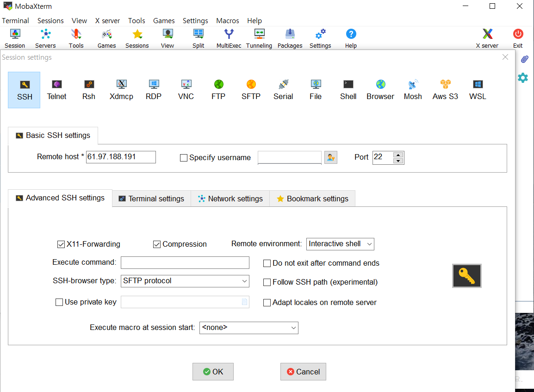This screenshot has height=392, width=534.
Task: Select the Shell session type
Action: point(348,90)
